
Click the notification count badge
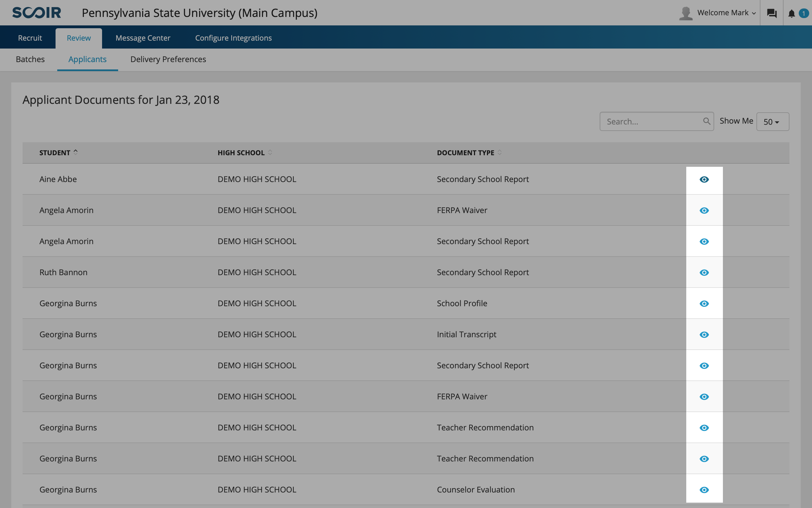pyautogui.click(x=804, y=14)
